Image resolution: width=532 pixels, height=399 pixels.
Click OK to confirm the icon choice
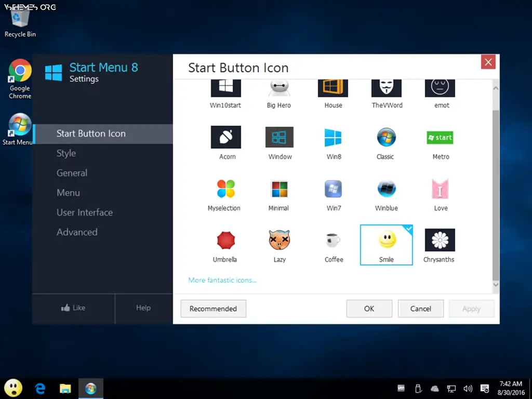click(369, 309)
